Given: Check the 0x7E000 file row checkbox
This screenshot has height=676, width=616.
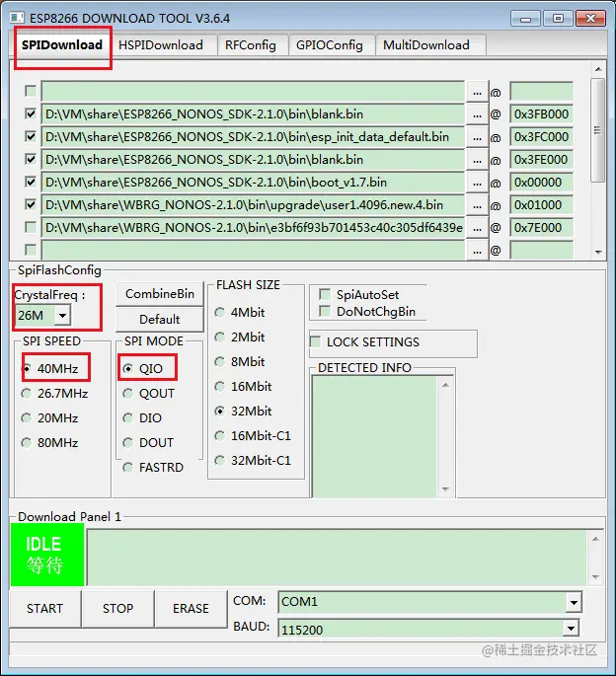Looking at the screenshot, I should (31, 227).
